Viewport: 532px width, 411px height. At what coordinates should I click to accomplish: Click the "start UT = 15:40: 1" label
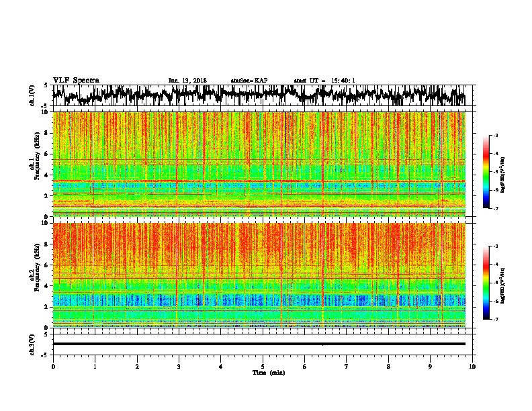pyautogui.click(x=324, y=81)
